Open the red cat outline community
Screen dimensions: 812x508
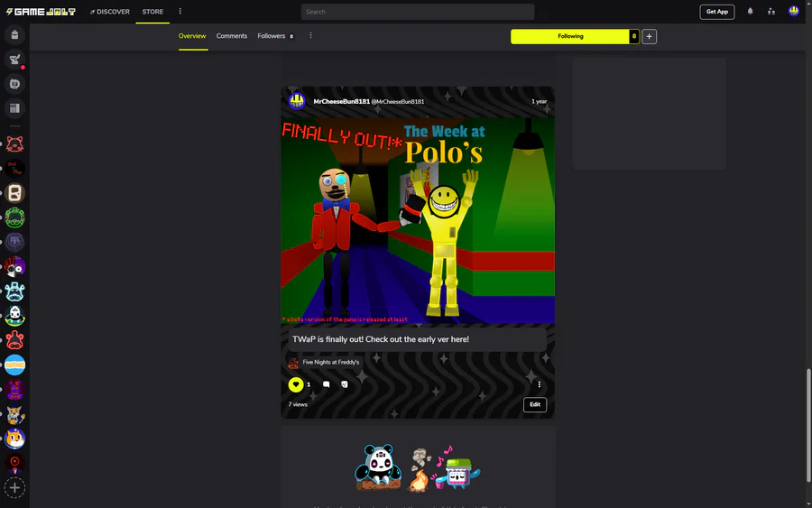pyautogui.click(x=14, y=144)
